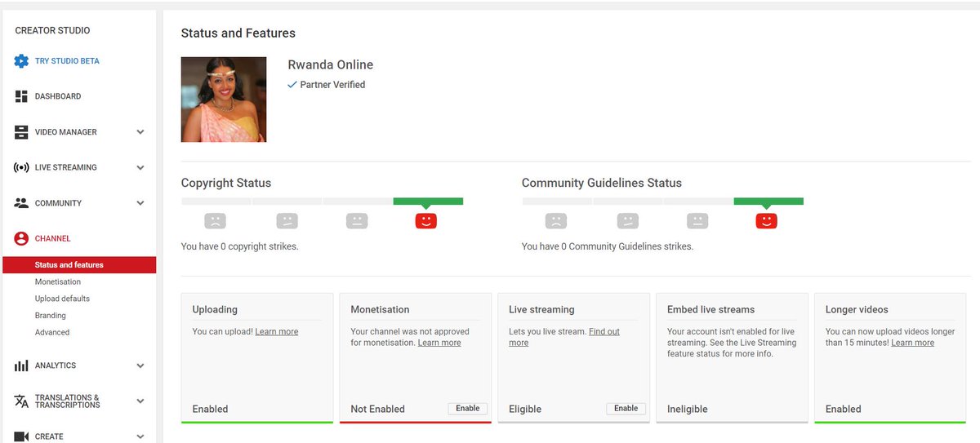Viewport: 980px width, 443px height.
Task: Select the Dashboard menu label
Action: tap(58, 96)
